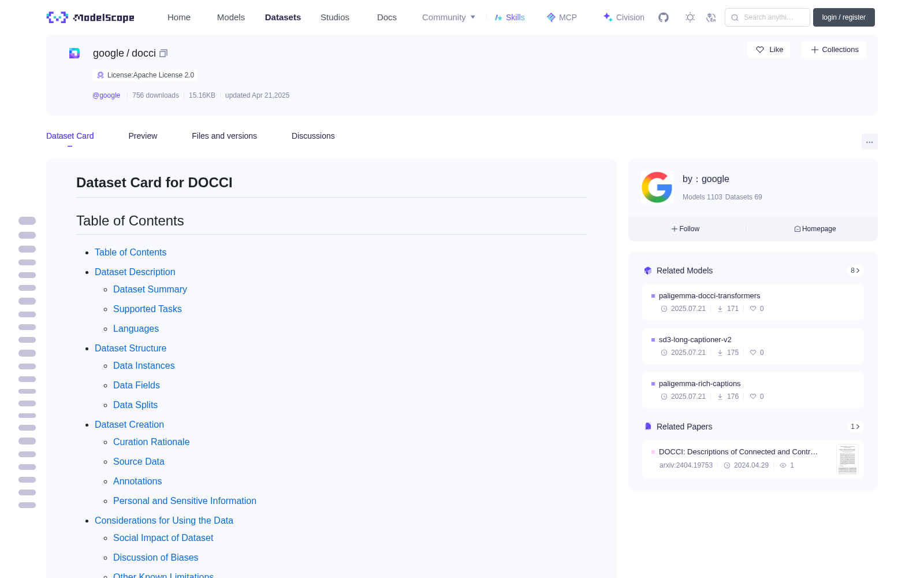Open Datasets in navigation
924x578 pixels.
[x=283, y=17]
